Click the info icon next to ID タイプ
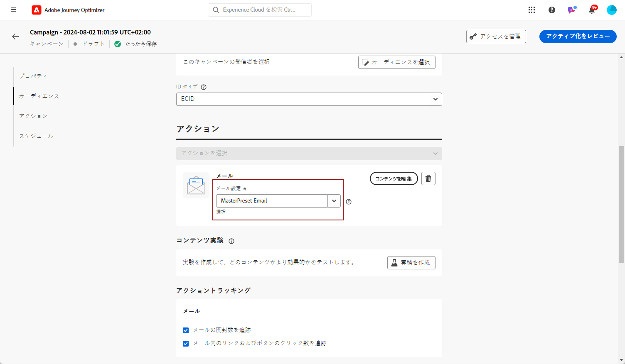Screen dimensions: 625x364 (x=204, y=87)
